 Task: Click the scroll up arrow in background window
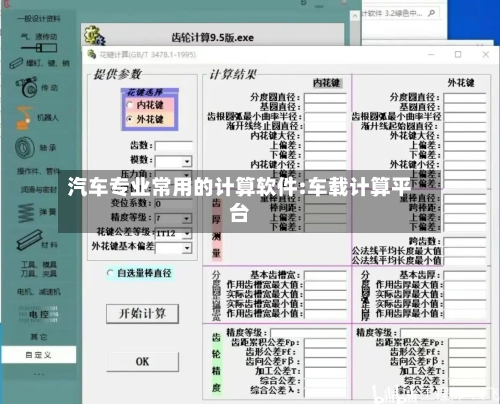coord(354,16)
